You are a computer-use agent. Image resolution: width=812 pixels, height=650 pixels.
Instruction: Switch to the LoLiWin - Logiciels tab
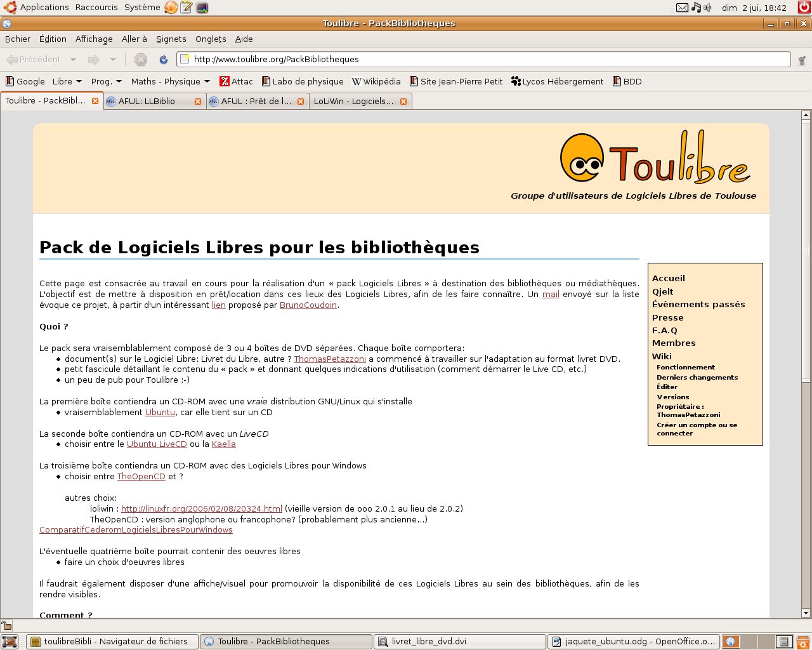pyautogui.click(x=360, y=102)
